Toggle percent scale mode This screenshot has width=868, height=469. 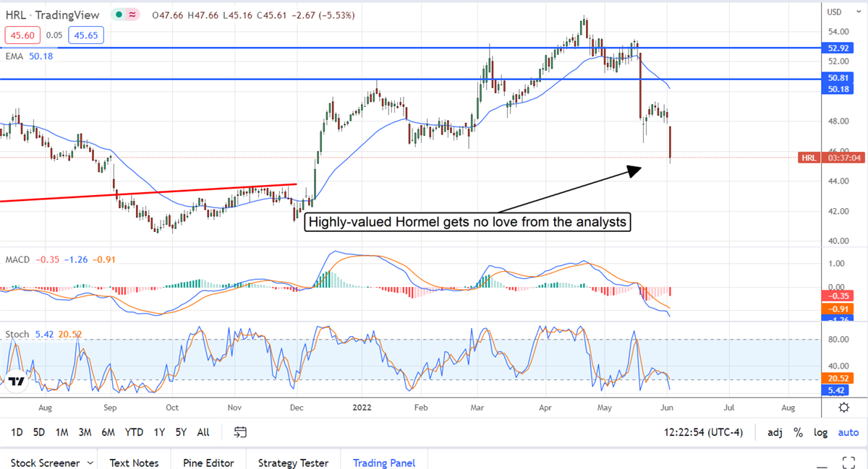click(798, 432)
